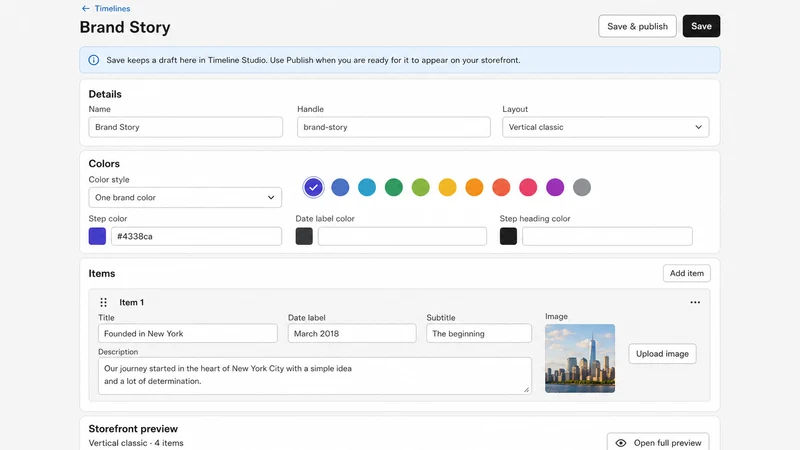Open the Date label color swatch
This screenshot has width=800, height=450.
tap(304, 236)
